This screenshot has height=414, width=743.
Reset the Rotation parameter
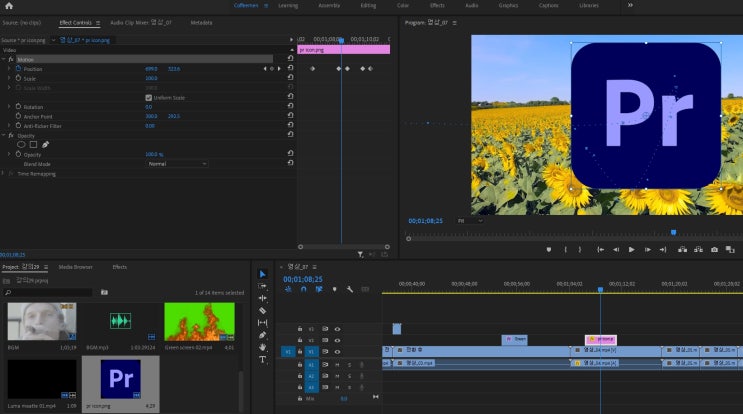tap(290, 106)
